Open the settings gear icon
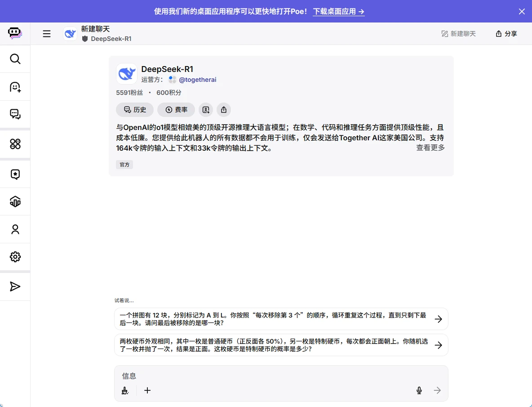The height and width of the screenshot is (407, 532). [15, 257]
